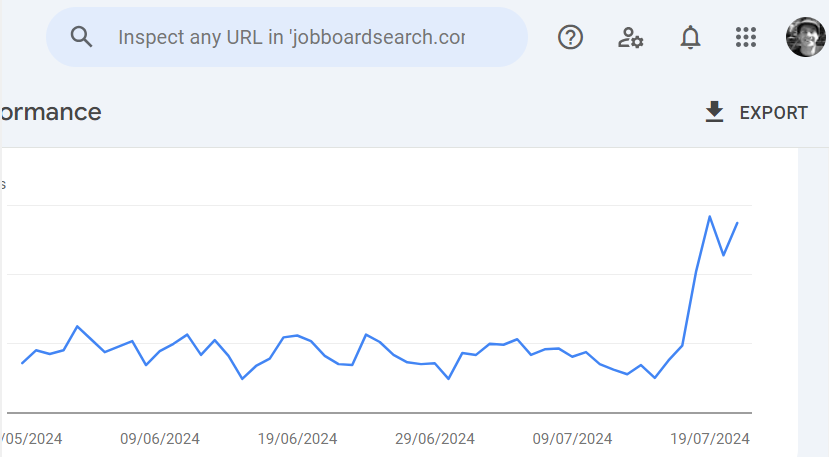829x457 pixels.
Task: Click the 19/06/2024 axis date label
Action: pyautogui.click(x=297, y=439)
